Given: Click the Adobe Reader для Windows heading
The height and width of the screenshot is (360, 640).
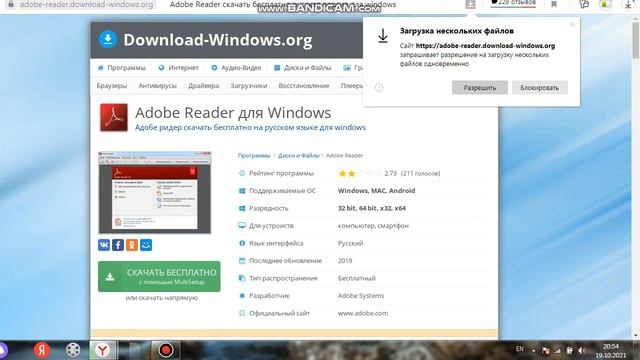Looking at the screenshot, I should (233, 113).
